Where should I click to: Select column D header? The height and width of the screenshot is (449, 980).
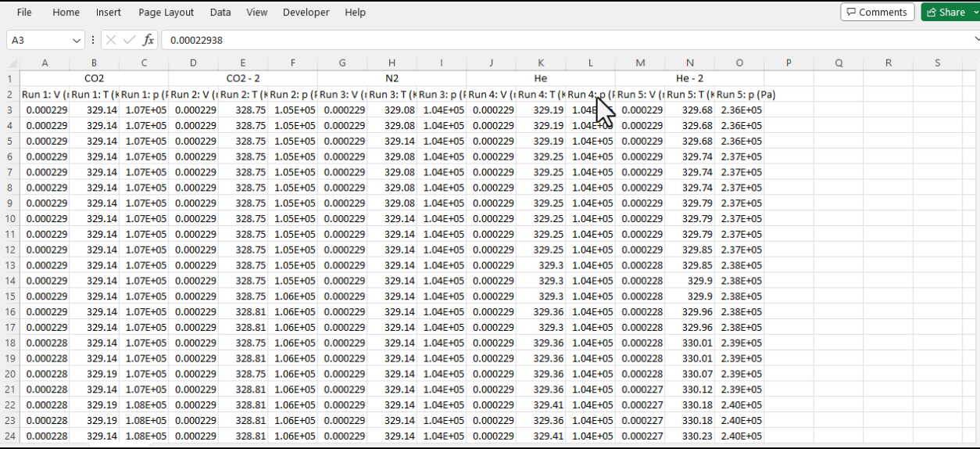[193, 63]
